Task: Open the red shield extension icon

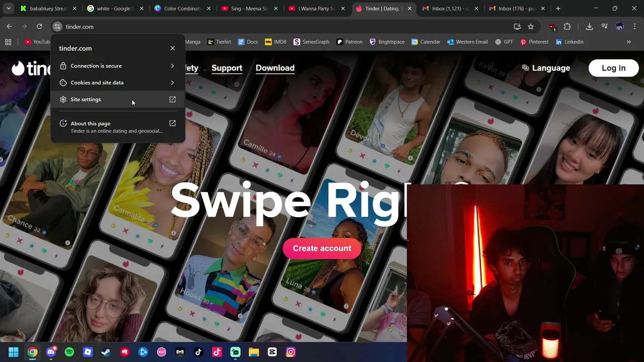Action: coord(552,27)
